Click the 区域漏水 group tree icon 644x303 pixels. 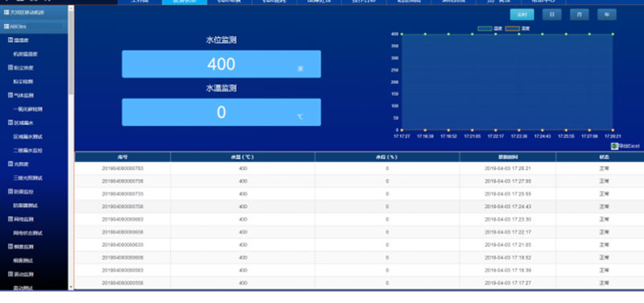[10, 122]
